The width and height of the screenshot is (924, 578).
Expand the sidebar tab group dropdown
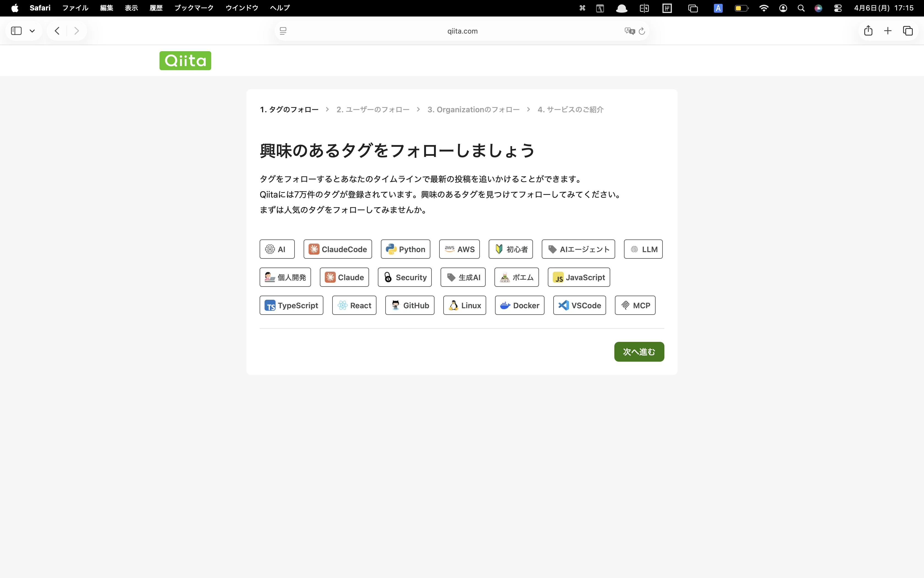pos(32,31)
